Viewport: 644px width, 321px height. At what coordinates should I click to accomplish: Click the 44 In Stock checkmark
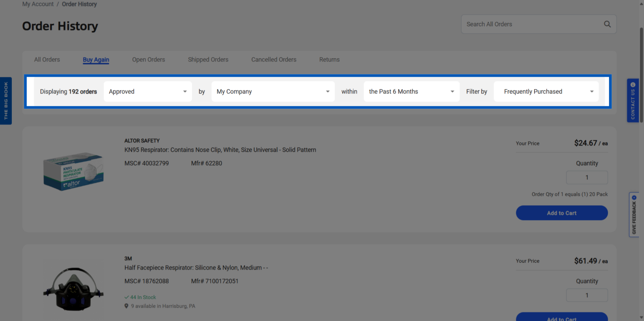point(126,297)
